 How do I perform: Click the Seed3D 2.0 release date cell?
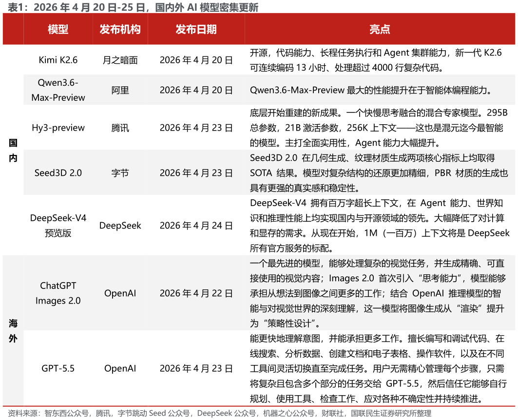pyautogui.click(x=196, y=172)
